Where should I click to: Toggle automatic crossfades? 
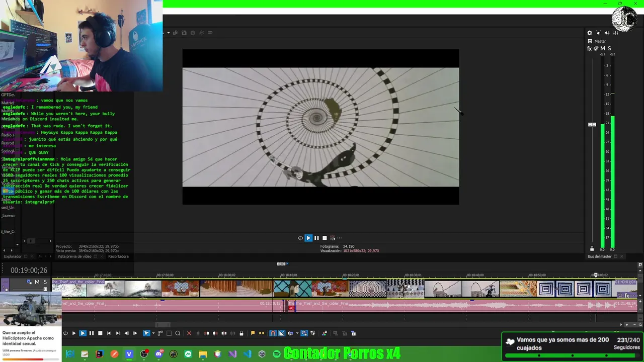click(282, 333)
